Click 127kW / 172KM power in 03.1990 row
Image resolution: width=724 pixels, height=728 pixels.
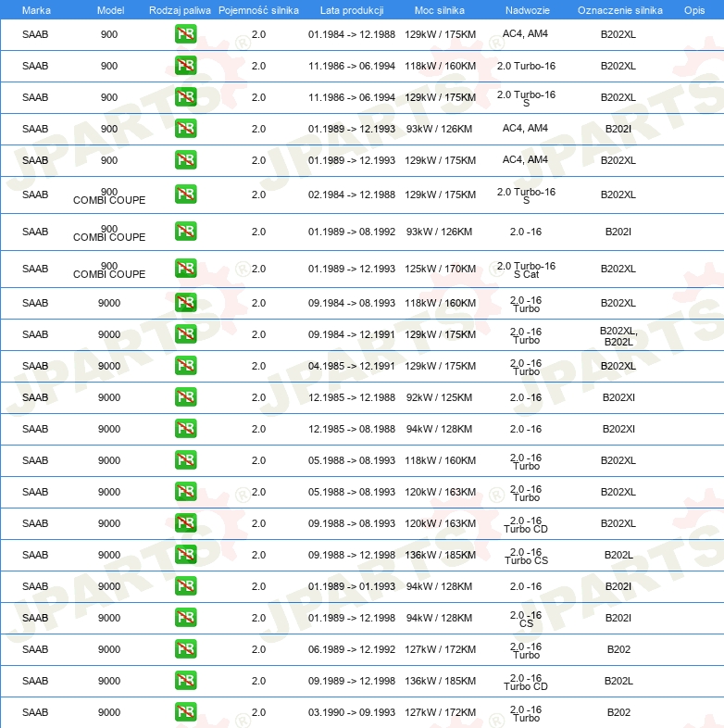pos(440,712)
